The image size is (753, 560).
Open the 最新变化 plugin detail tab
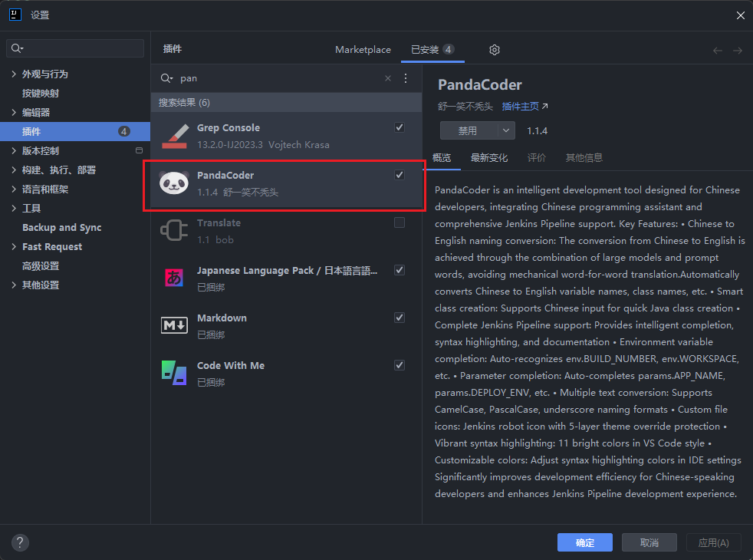489,157
